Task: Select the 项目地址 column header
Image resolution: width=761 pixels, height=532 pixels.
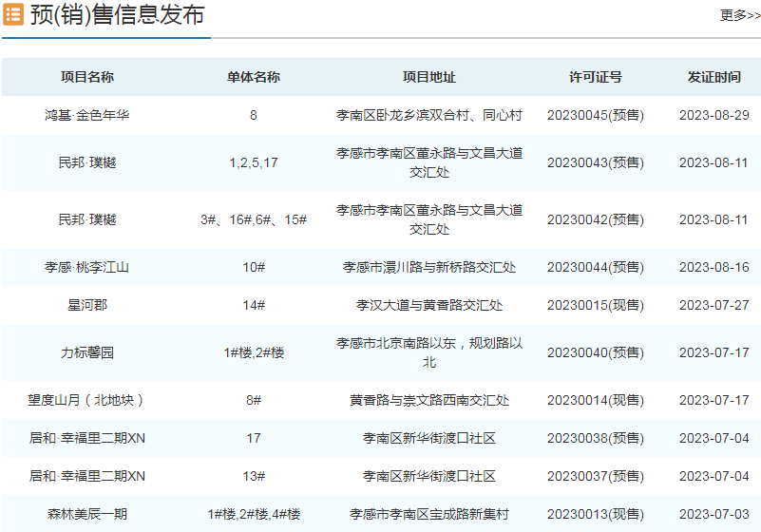Action: (x=429, y=77)
